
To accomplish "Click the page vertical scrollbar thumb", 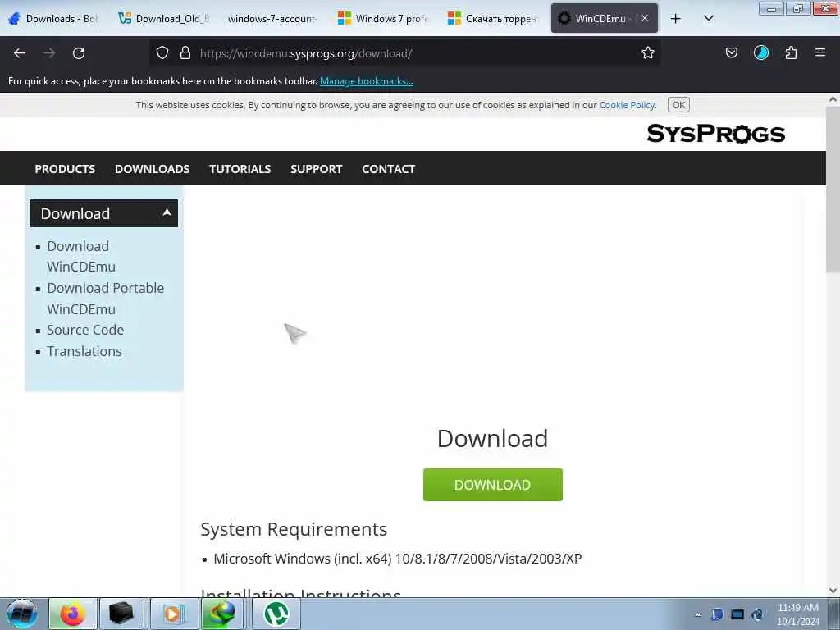I will pos(833,190).
